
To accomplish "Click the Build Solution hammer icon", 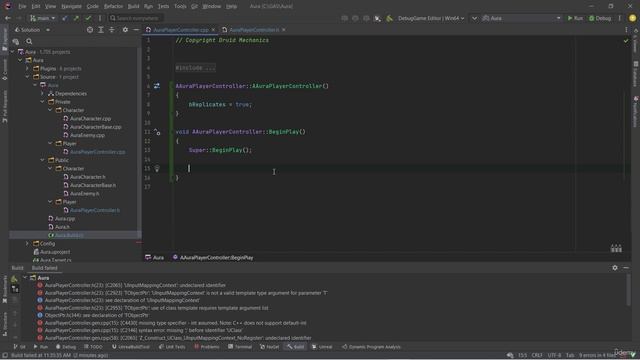I will coord(389,18).
